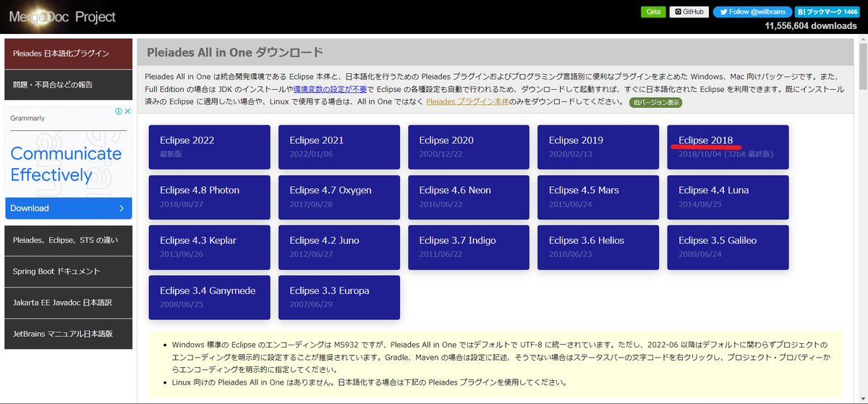Open the Eclipse 2019 download tile

598,147
